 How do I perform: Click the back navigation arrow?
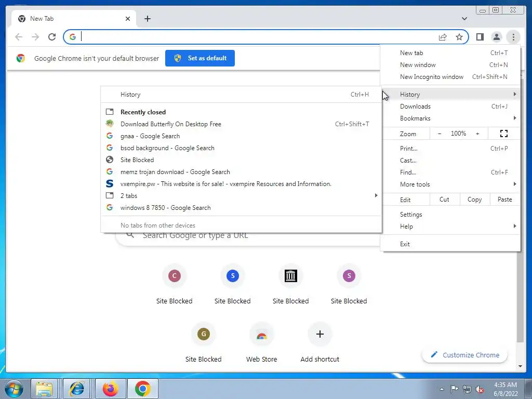pos(19,37)
